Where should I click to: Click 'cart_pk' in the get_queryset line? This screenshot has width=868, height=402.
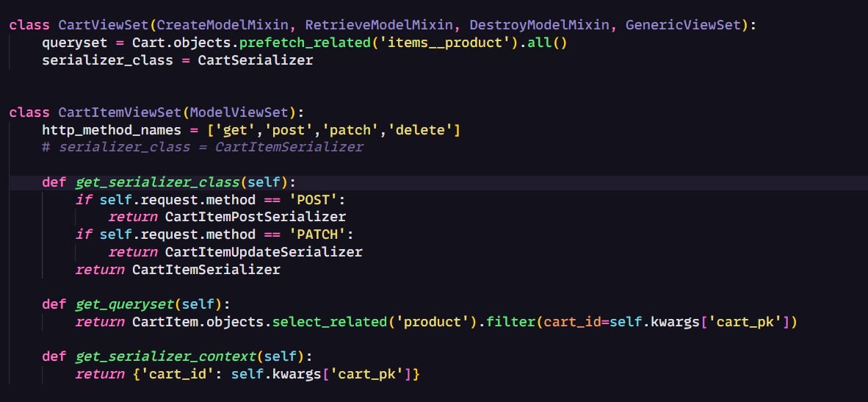point(745,323)
